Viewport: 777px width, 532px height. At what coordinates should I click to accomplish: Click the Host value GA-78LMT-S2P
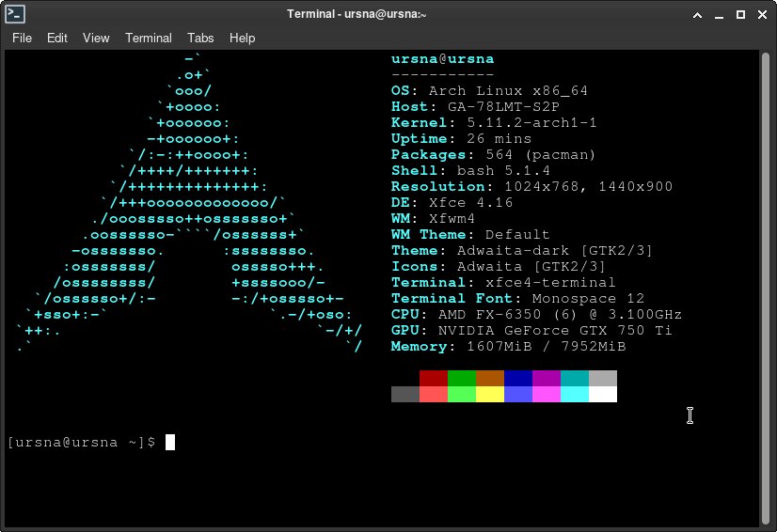503,106
